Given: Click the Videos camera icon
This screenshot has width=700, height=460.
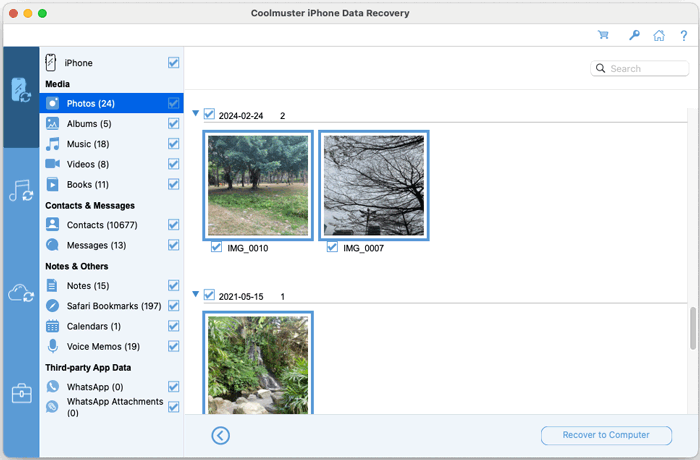Looking at the screenshot, I should click(x=52, y=163).
